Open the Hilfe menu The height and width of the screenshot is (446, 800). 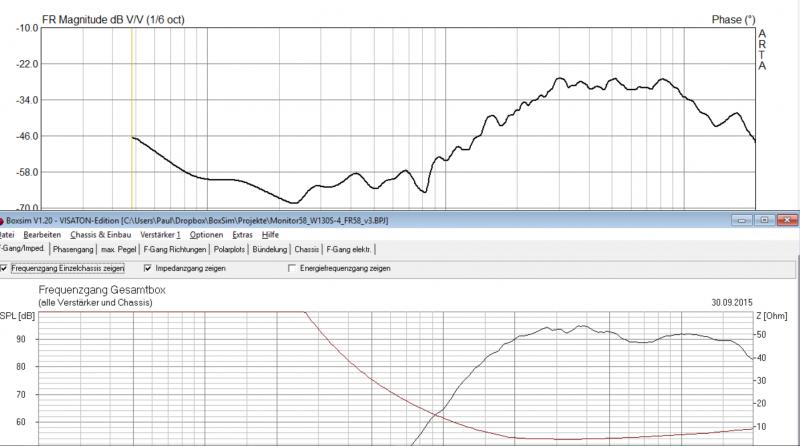270,235
